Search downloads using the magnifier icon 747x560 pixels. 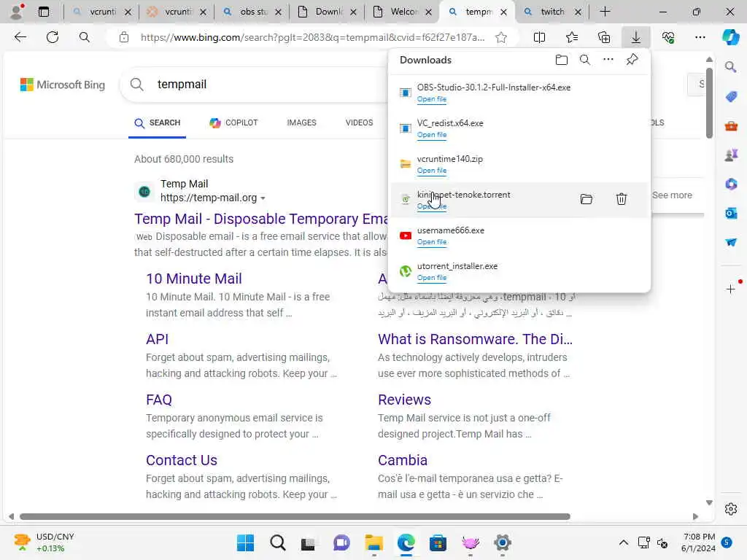pos(585,60)
